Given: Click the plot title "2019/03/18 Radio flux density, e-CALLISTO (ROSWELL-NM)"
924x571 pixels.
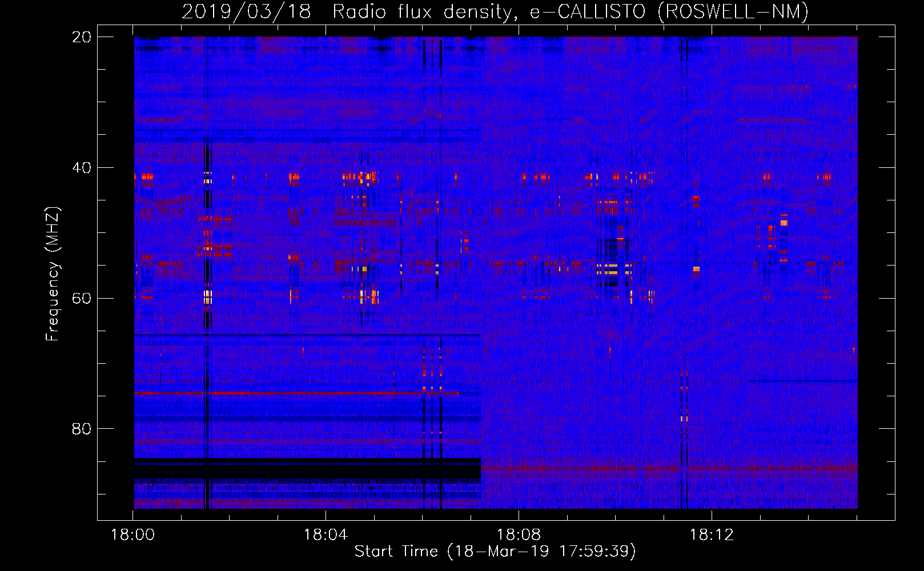Looking at the screenshot, I should pyautogui.click(x=495, y=11).
